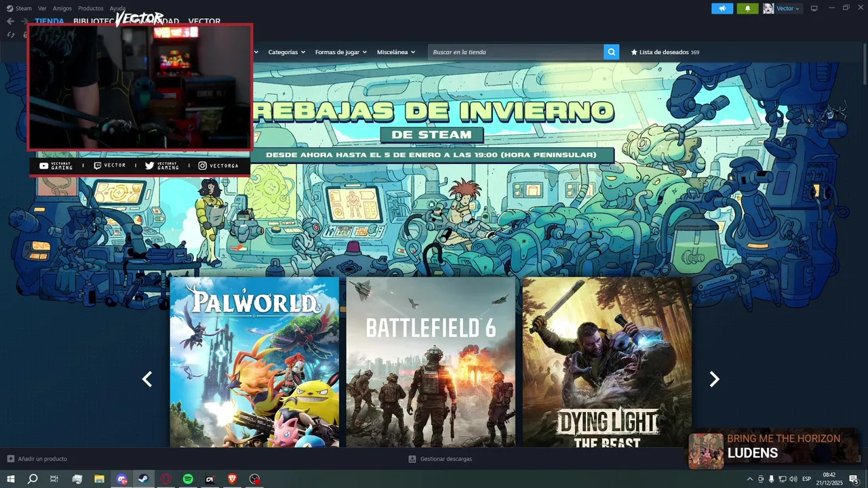Open the volume speaker tray icon

(x=793, y=479)
